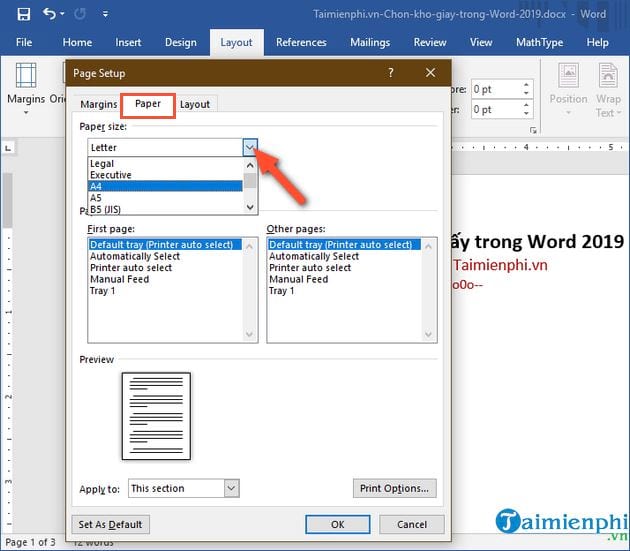Increase the Spacing After stepper value
Viewport: 630px width, 551px height.
pyautogui.click(x=526, y=105)
